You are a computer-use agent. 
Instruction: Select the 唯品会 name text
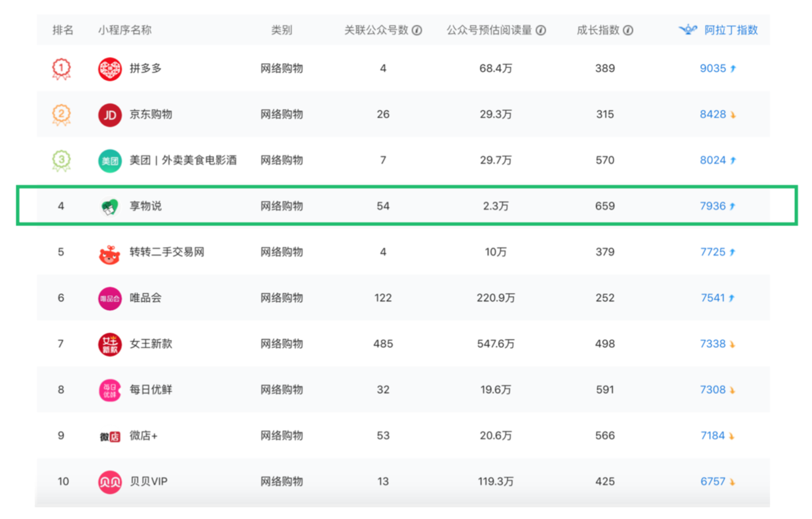tap(145, 298)
